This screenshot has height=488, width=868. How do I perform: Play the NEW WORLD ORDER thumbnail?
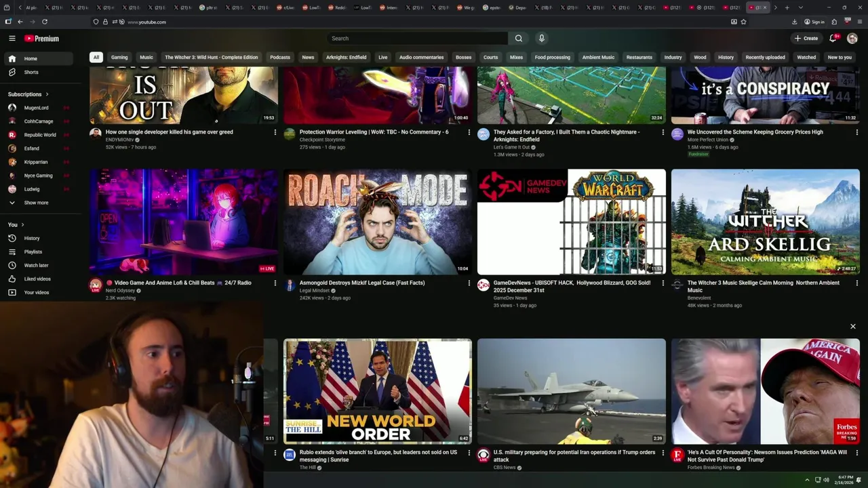(x=378, y=391)
